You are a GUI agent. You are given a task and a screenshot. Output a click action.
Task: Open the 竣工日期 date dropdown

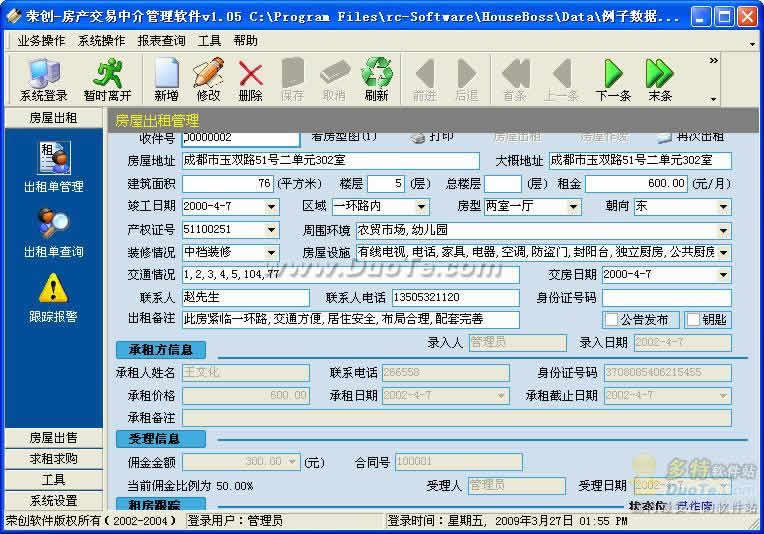271,207
